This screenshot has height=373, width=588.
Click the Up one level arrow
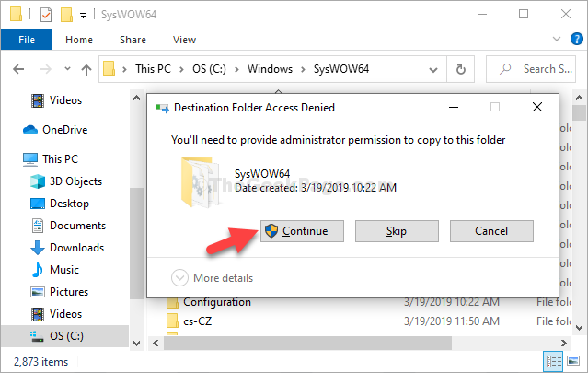[x=86, y=69]
